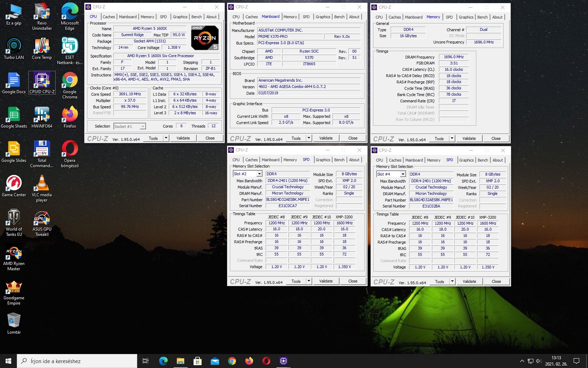Select the CPUID CPU-Z desktop icon
Viewport: 588px width, 368px height.
tap(42, 83)
